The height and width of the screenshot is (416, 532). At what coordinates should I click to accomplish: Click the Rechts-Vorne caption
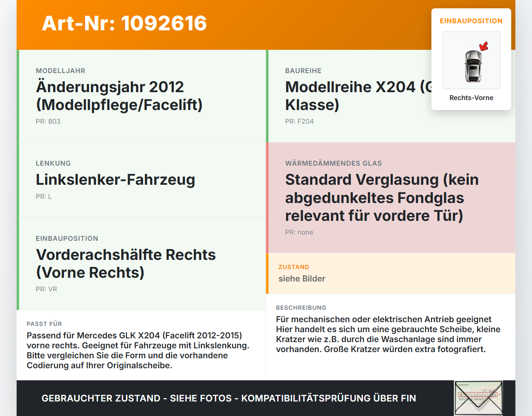(471, 98)
